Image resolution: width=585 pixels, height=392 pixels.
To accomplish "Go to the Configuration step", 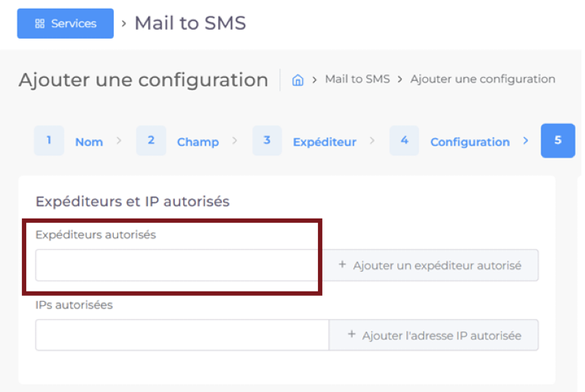I will click(470, 142).
